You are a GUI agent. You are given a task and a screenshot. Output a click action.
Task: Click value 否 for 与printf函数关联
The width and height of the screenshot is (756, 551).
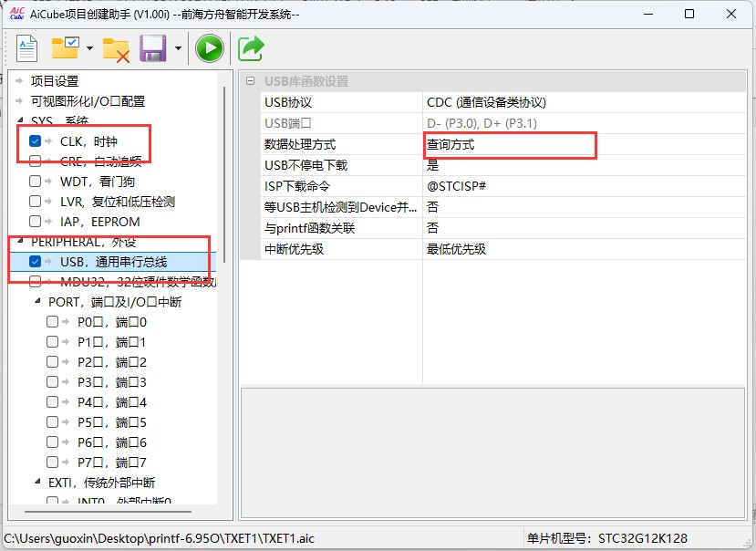pyautogui.click(x=584, y=228)
